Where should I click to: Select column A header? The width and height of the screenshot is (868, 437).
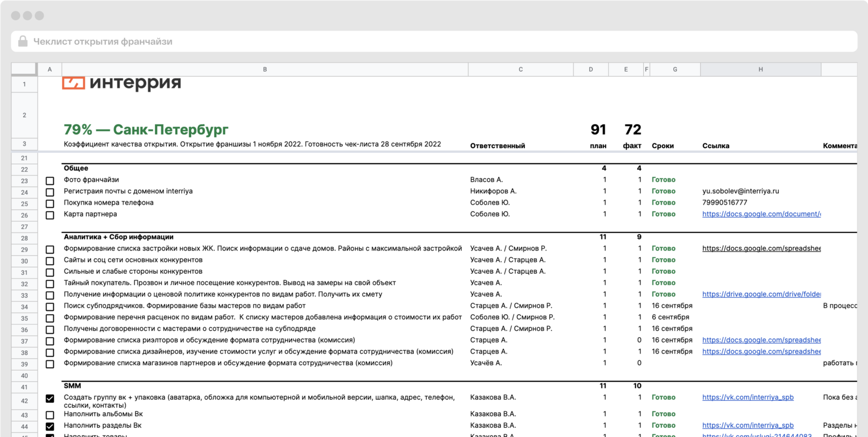point(50,69)
